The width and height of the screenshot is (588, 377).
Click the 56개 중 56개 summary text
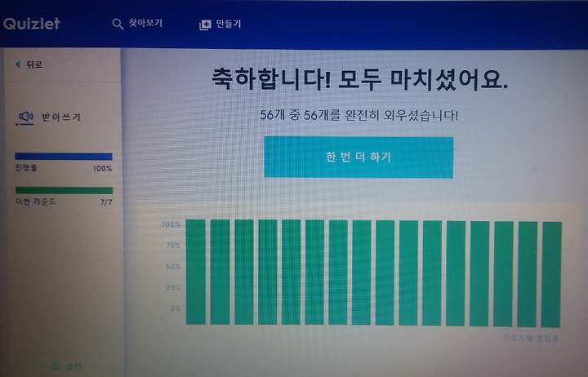(359, 115)
